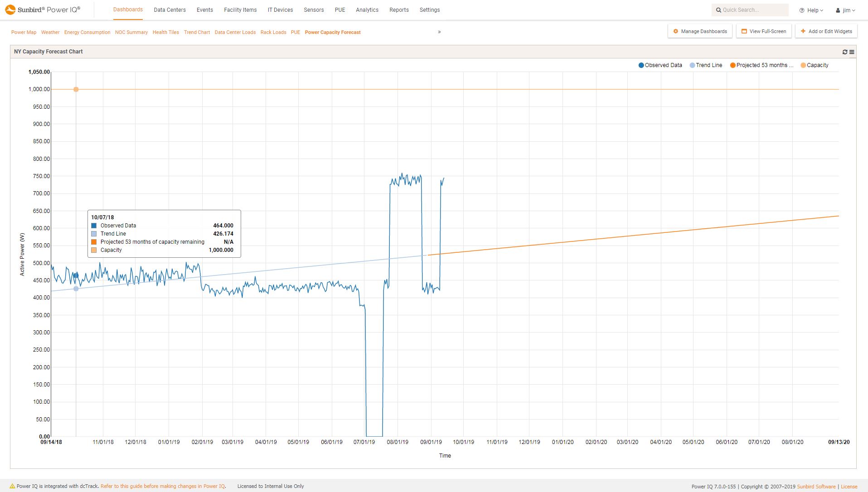
Task: Click the plus icon for Add or Edit Widgets
Action: 803,31
